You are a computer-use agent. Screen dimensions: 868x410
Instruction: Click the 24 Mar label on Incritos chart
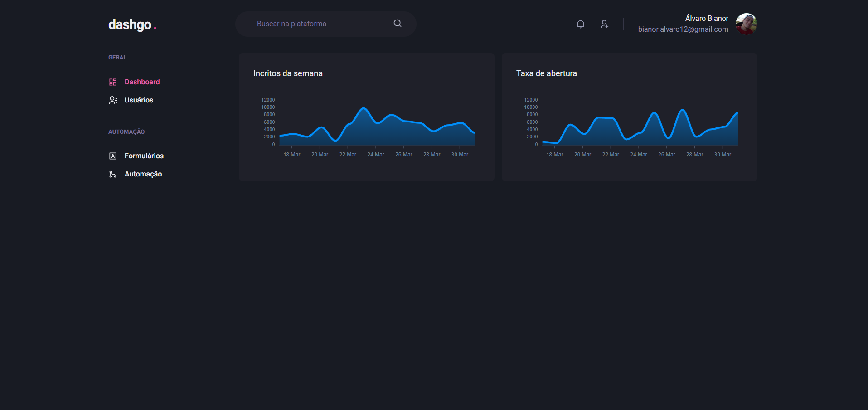(x=375, y=155)
